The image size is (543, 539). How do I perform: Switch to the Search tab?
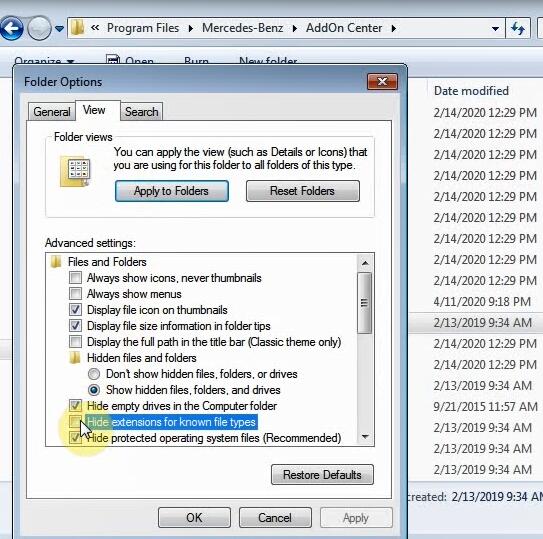[141, 112]
